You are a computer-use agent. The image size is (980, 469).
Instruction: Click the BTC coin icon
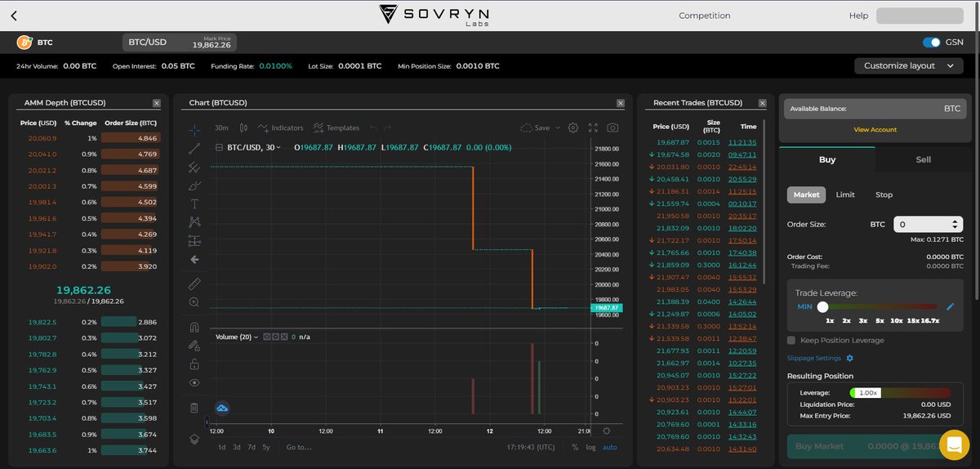[24, 42]
